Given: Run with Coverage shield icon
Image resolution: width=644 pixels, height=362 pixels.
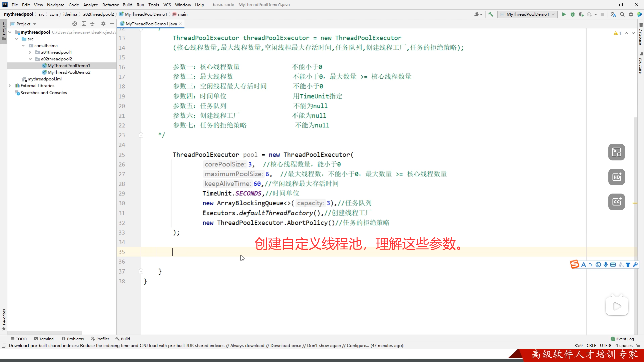Looking at the screenshot, I should pos(581,14).
